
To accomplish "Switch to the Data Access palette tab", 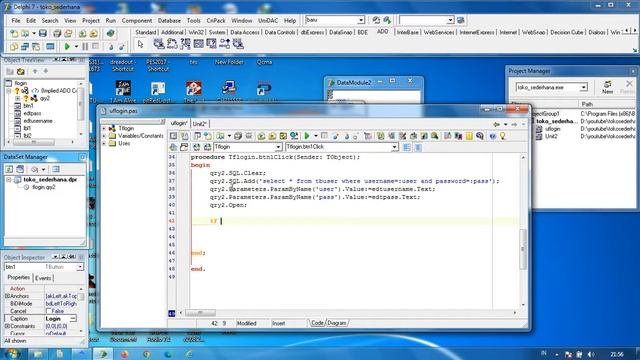I will tap(244, 32).
